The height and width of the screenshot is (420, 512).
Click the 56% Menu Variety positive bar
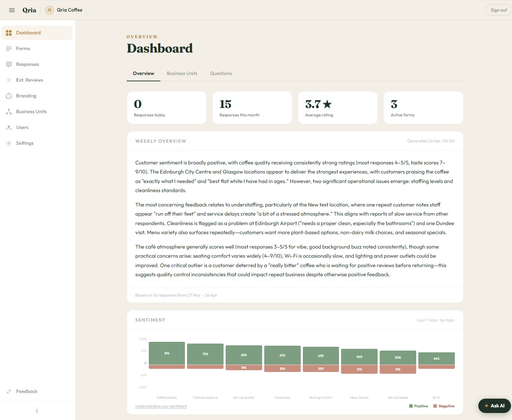click(359, 357)
